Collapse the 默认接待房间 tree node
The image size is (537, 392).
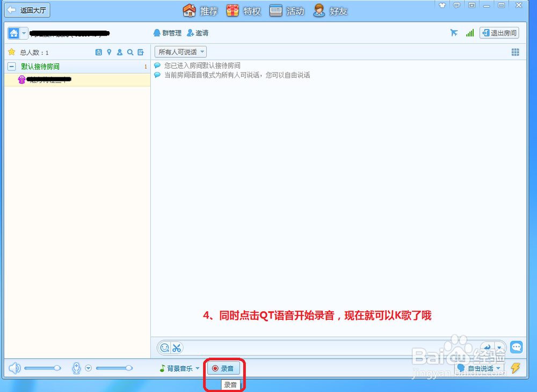click(11, 66)
